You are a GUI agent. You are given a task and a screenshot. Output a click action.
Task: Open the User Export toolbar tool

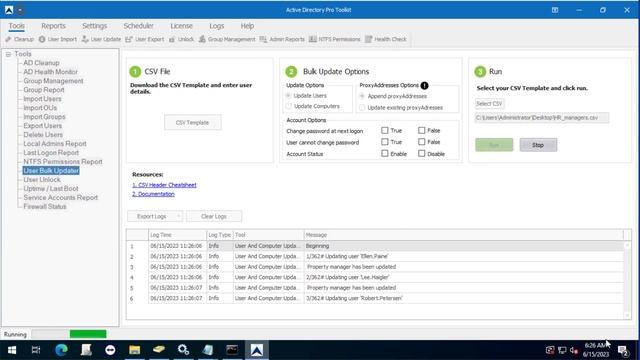[x=144, y=39]
